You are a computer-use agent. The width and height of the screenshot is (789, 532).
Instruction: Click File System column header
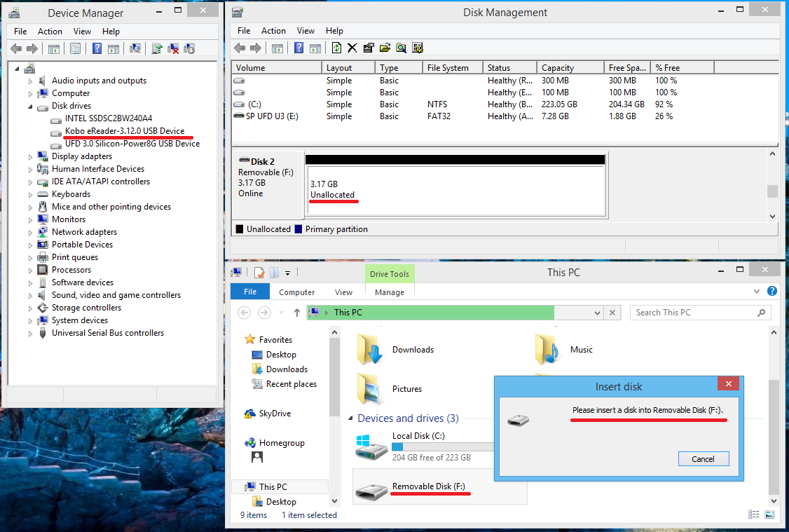(x=453, y=68)
